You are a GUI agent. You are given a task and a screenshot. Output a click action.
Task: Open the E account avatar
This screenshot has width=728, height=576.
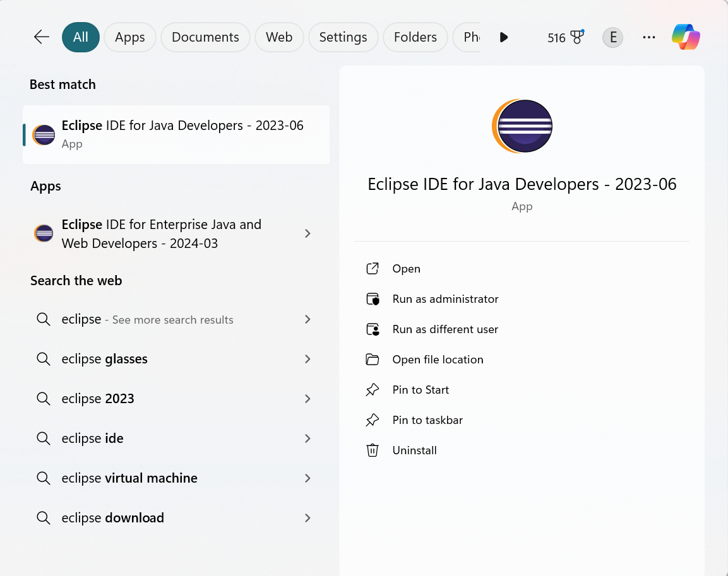coord(613,37)
